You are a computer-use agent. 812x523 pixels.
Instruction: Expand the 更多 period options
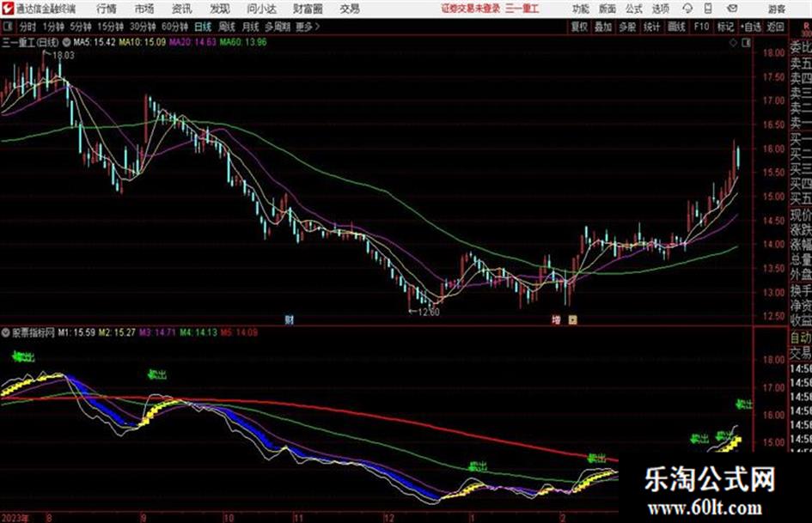point(307,27)
